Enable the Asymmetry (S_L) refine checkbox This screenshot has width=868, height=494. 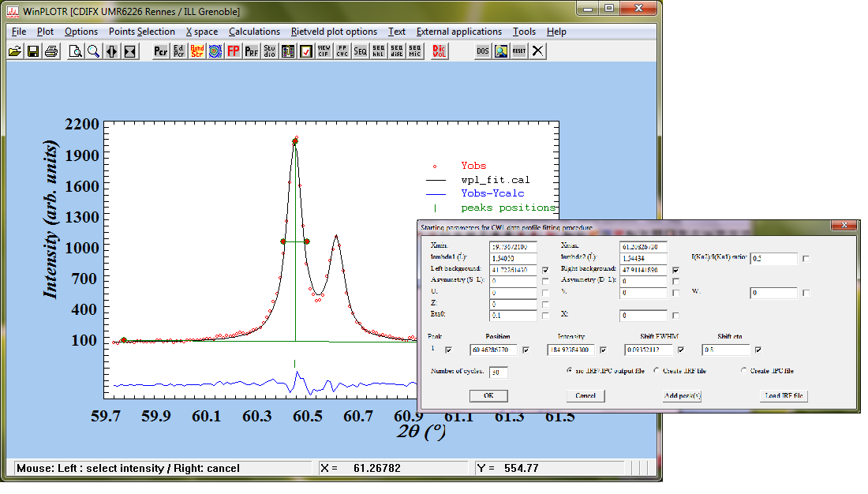pos(545,282)
